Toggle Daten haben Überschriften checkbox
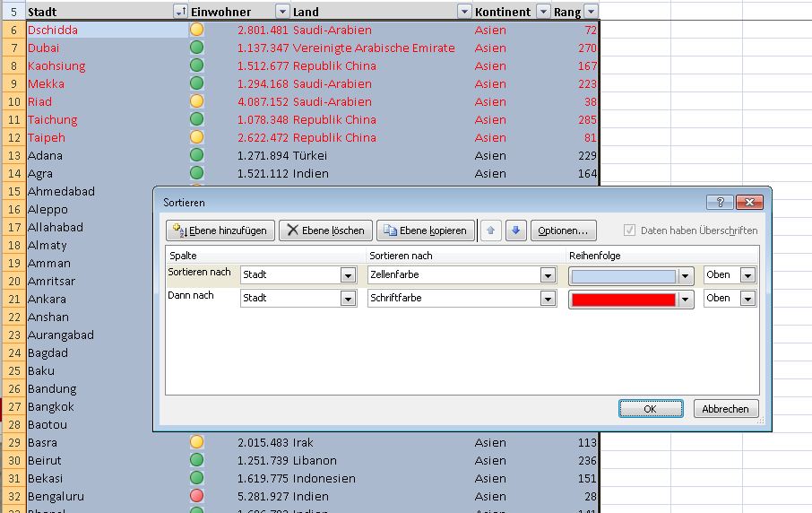 (x=630, y=230)
